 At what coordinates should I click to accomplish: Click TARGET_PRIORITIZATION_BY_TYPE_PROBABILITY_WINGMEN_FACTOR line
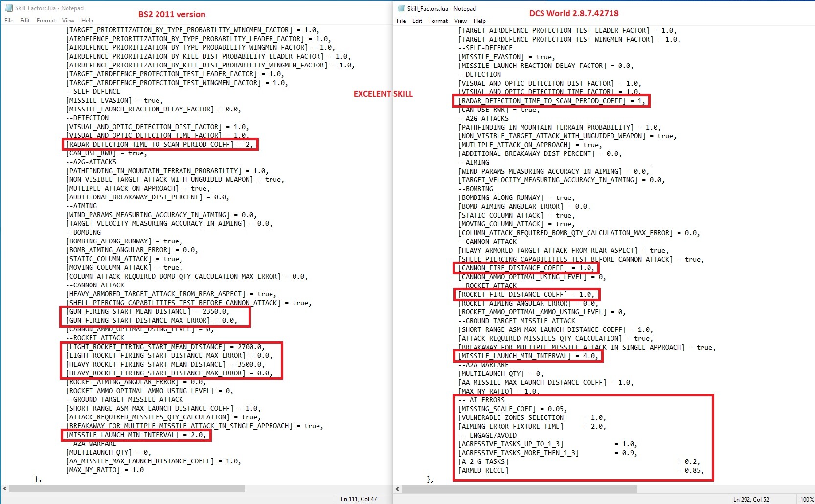point(193,30)
